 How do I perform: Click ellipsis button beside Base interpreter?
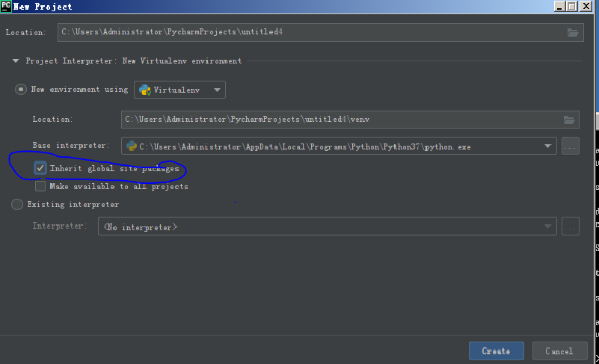(570, 146)
